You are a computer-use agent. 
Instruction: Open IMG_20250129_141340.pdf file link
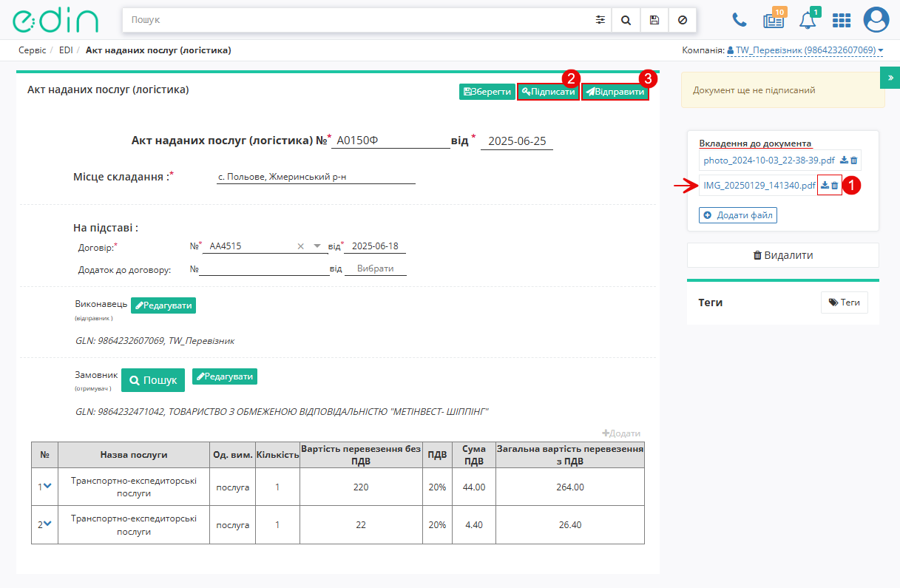(x=759, y=186)
